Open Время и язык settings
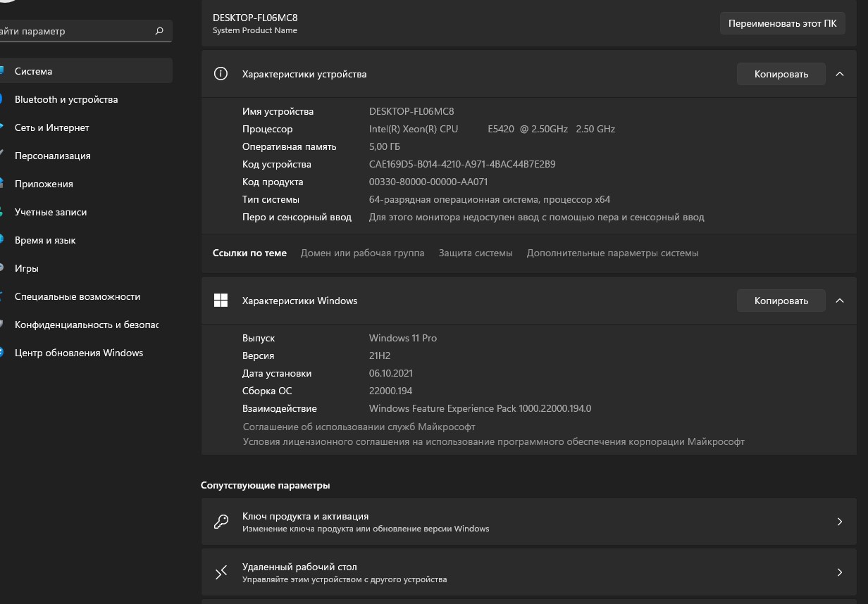 (x=85, y=240)
